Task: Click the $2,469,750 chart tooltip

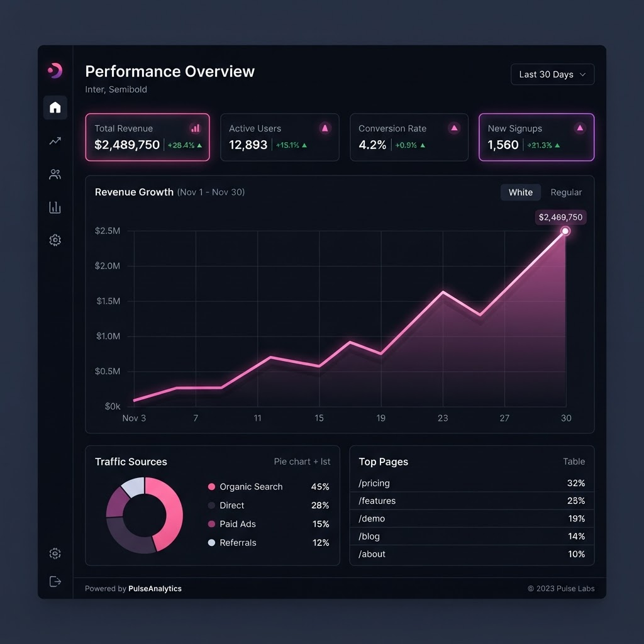Action: coord(560,217)
